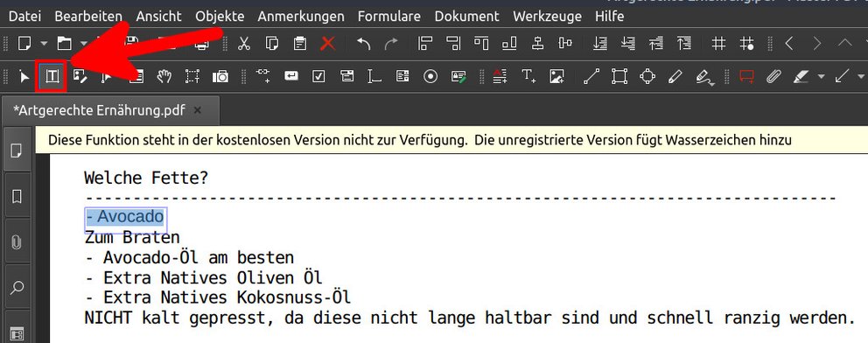Select the Edit Text tool
The image size is (868, 343).
pyautogui.click(x=52, y=77)
